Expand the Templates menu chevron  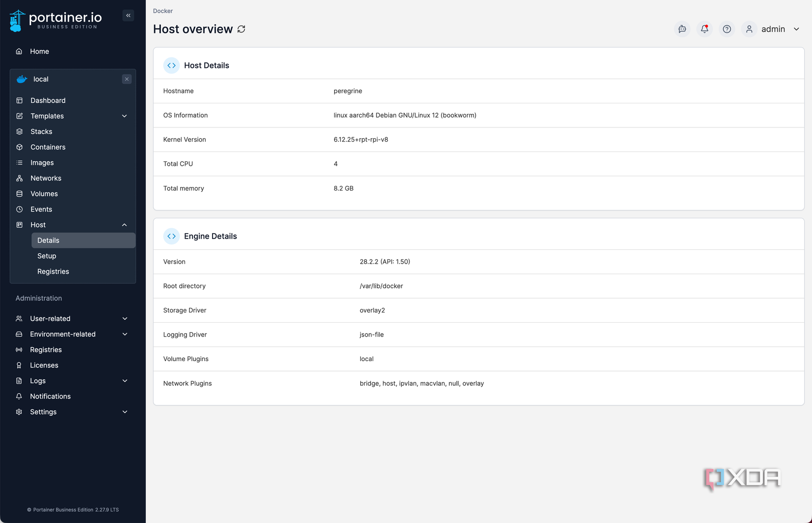point(125,116)
